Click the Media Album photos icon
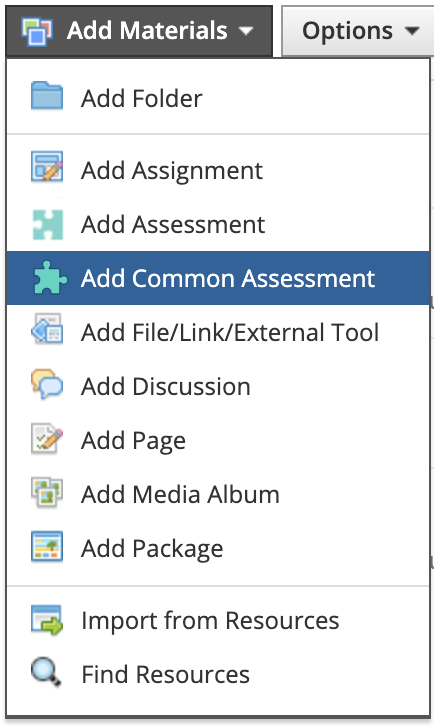 47,492
